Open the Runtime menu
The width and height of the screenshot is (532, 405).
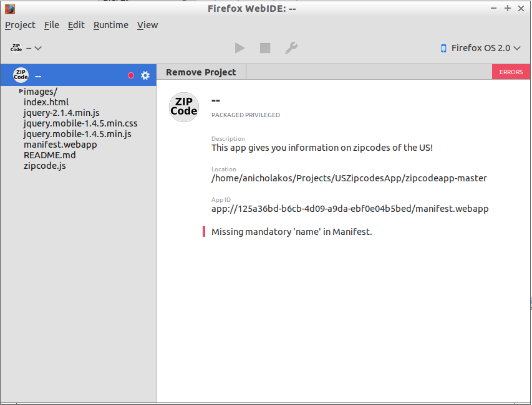[111, 25]
